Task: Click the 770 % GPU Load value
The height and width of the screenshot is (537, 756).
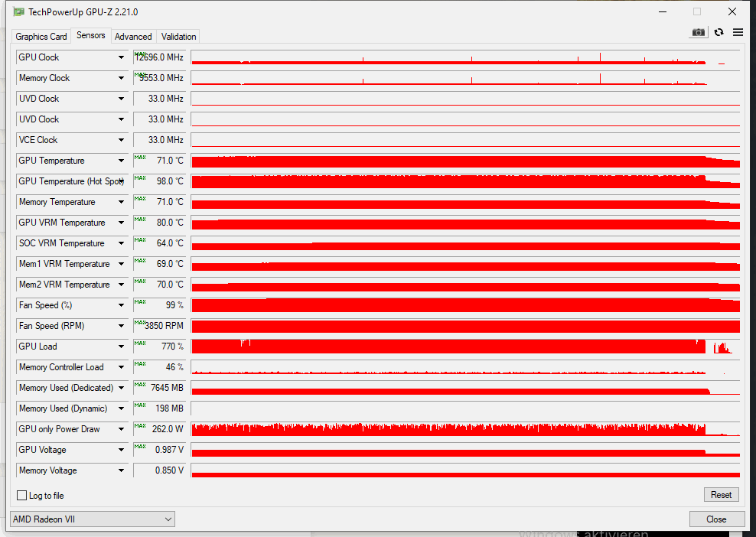Action: pyautogui.click(x=160, y=347)
